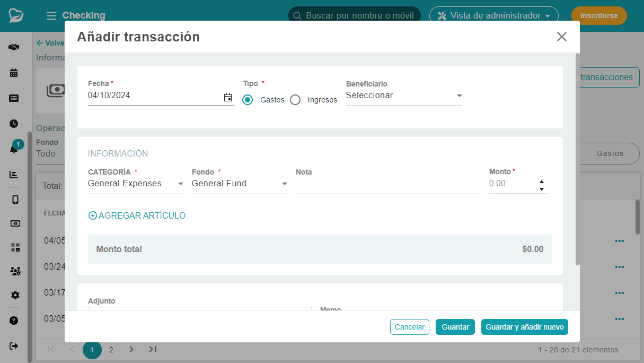
Task: Click into the Nota input field
Action: 388,184
